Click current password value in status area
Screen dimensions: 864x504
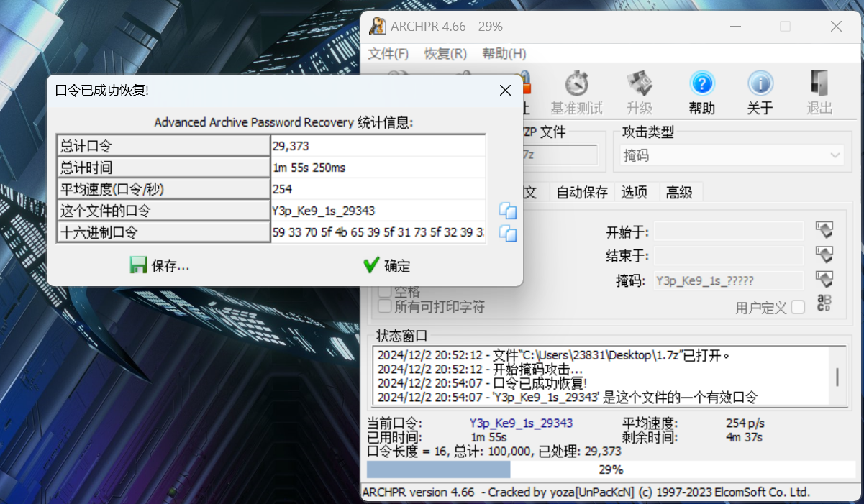click(521, 423)
